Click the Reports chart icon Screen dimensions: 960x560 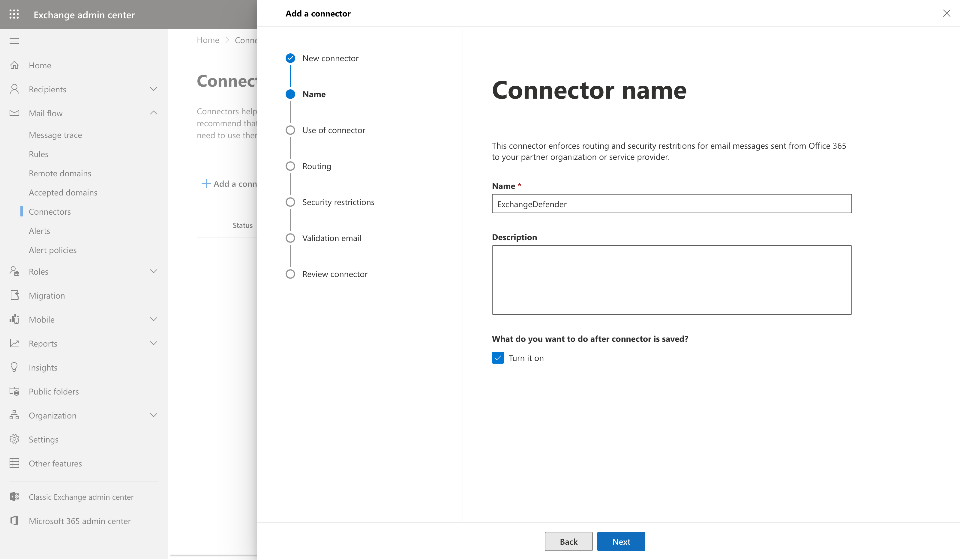point(14,343)
